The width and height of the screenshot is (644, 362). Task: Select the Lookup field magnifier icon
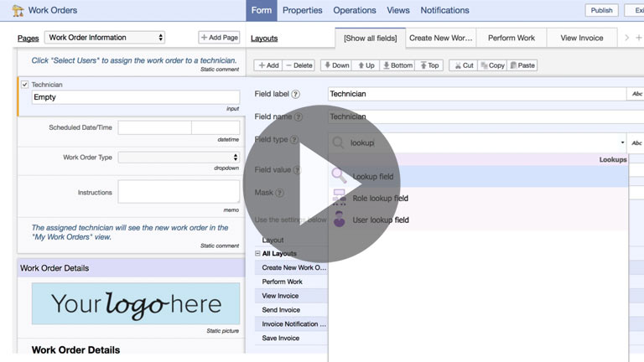coord(339,176)
